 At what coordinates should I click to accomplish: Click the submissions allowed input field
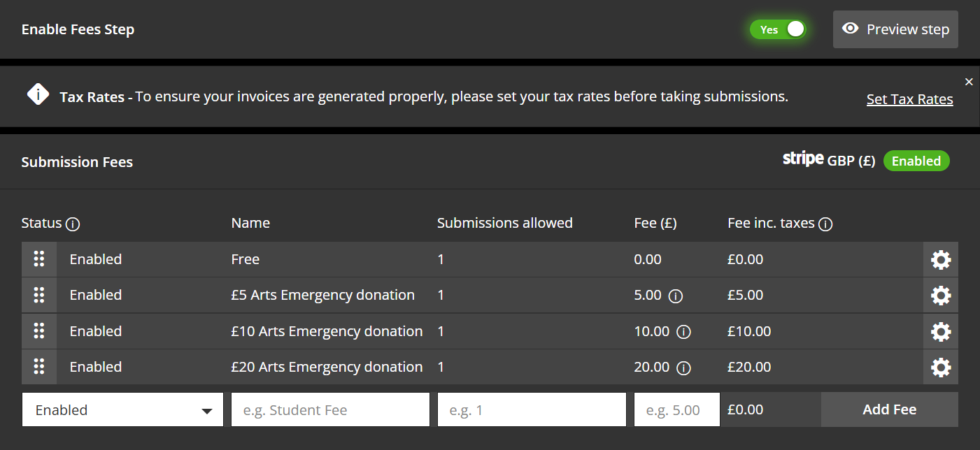(x=532, y=410)
